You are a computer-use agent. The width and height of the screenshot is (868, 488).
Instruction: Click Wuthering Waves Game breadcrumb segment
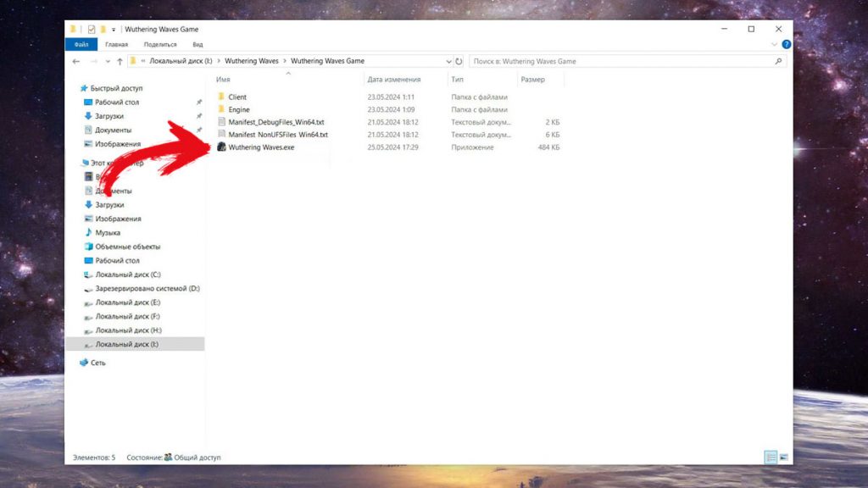pos(327,61)
